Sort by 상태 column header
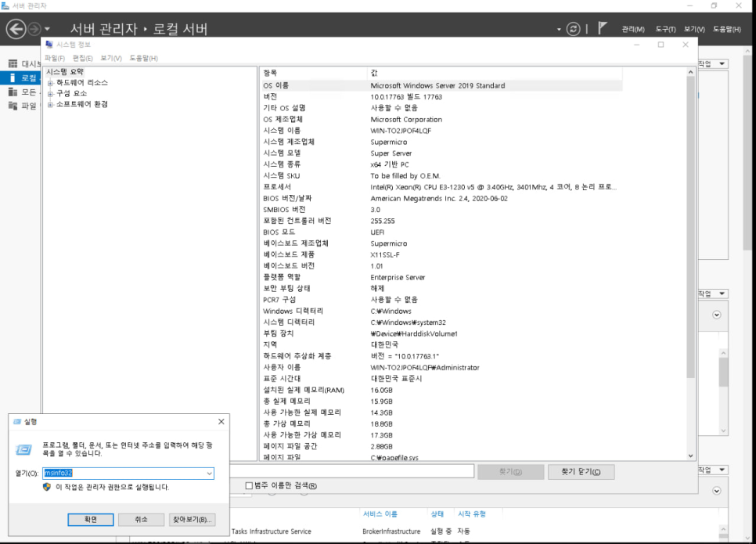Image resolution: width=756 pixels, height=544 pixels. click(x=437, y=514)
